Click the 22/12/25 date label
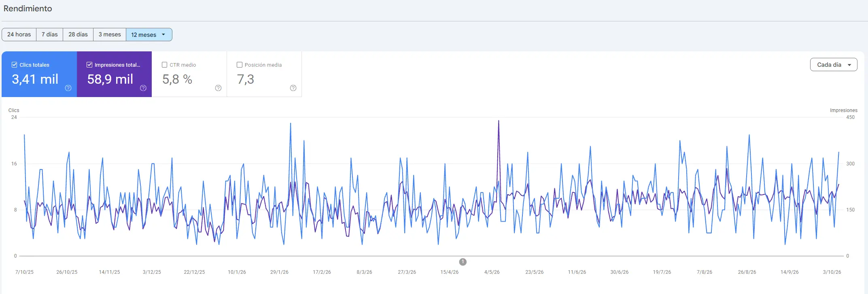This screenshot has height=294, width=868. (194, 272)
